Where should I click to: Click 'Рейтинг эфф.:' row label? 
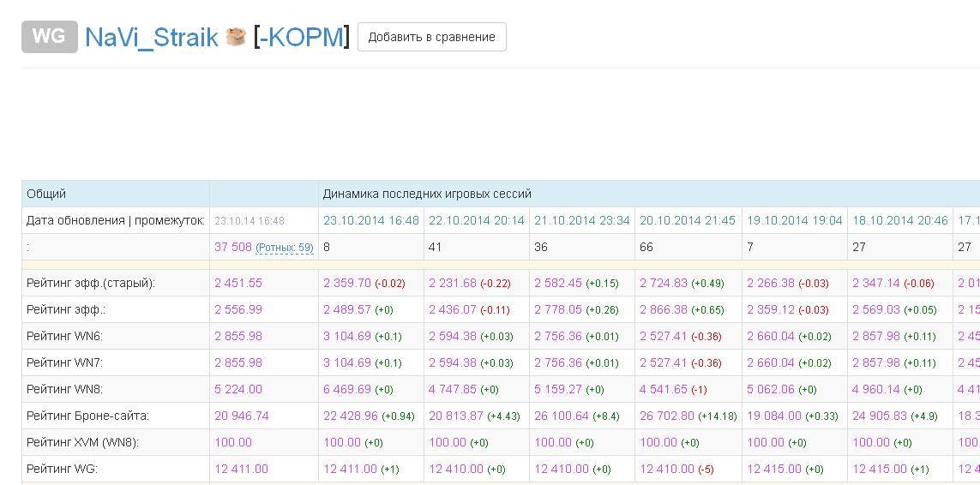tap(64, 309)
